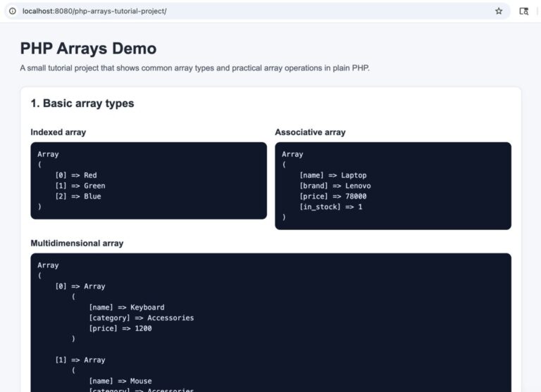Image resolution: width=541 pixels, height=392 pixels.
Task: Click the "[brand] => Lenovo" line
Action: [x=335, y=186]
